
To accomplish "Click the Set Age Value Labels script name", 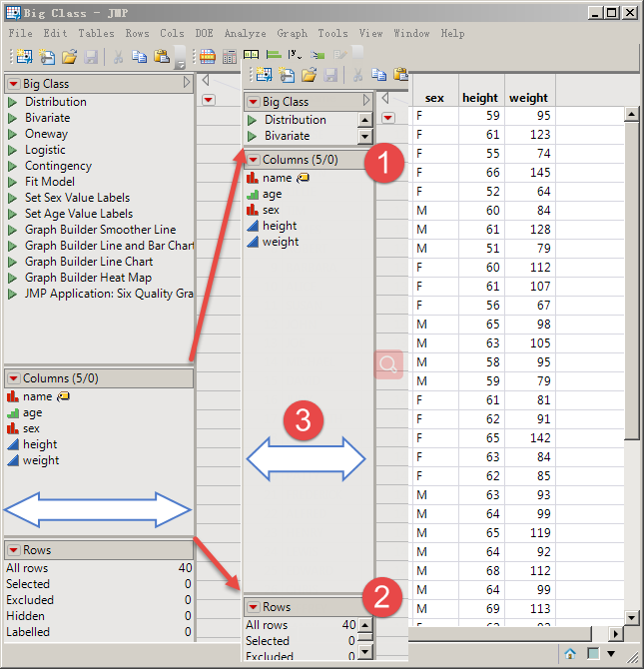I will [79, 214].
